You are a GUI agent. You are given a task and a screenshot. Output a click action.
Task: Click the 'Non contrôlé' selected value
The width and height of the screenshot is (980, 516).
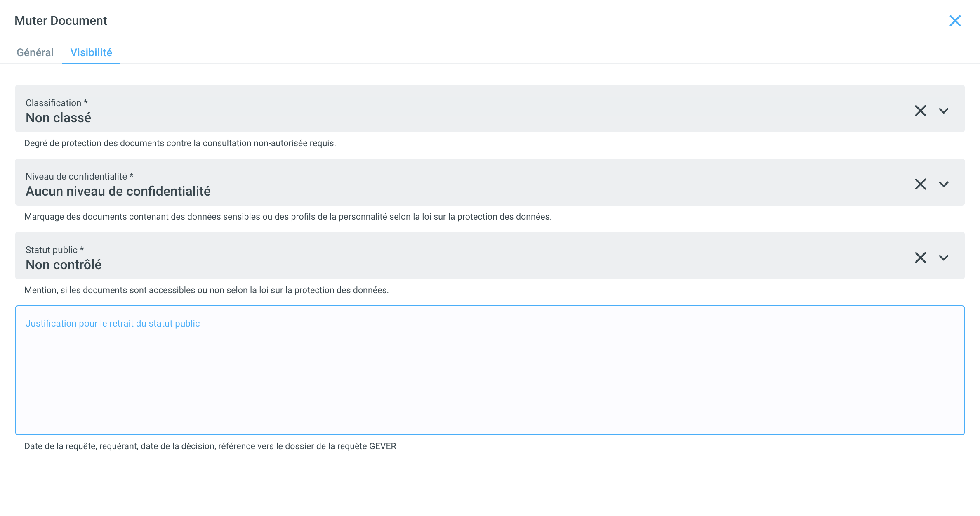tap(64, 265)
